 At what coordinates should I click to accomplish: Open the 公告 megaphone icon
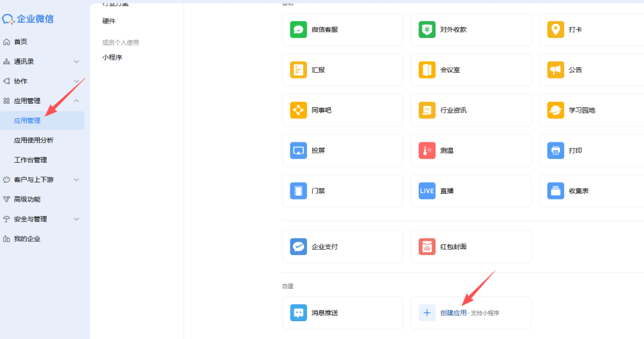556,70
